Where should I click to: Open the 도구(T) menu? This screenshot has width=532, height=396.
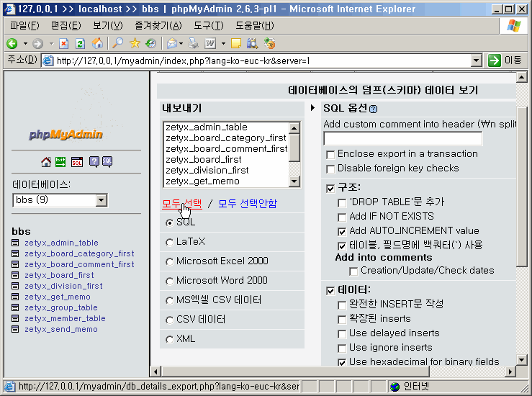tap(208, 26)
